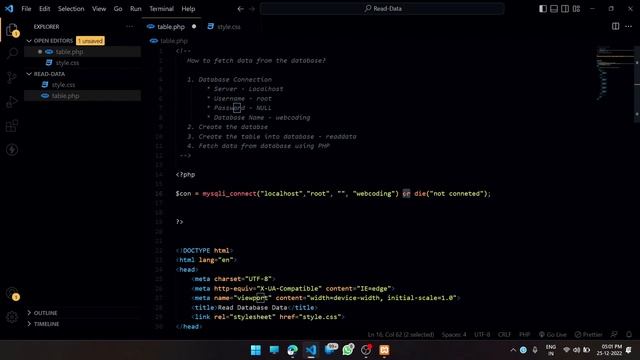The image size is (640, 360).
Task: Change encoding via UTF-8 status item
Action: (482, 334)
